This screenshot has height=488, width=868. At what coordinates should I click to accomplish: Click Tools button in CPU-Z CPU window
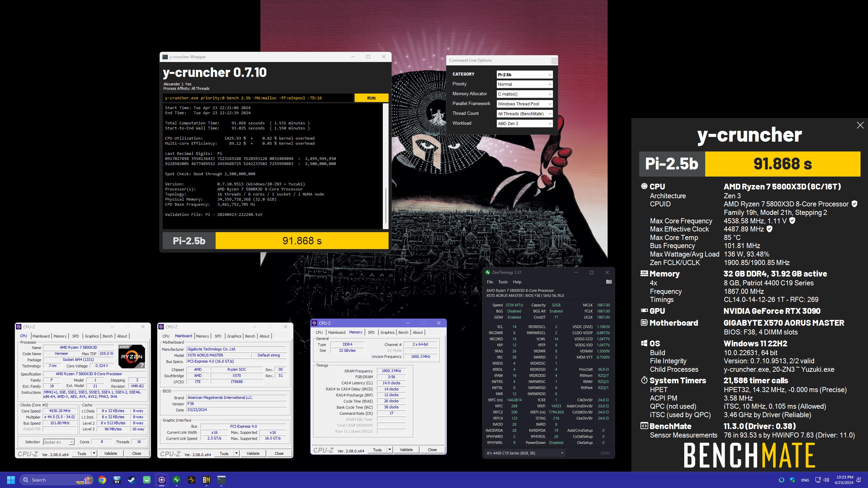82,453
